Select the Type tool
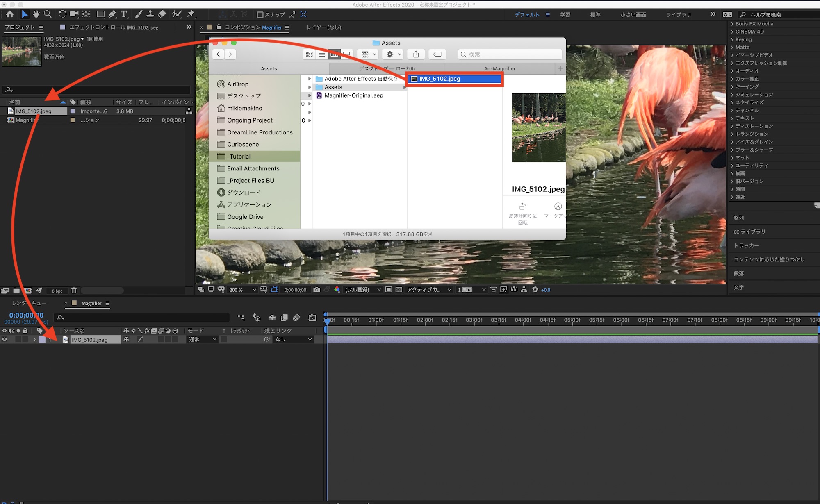Screen dimensions: 820x504 [124, 14]
